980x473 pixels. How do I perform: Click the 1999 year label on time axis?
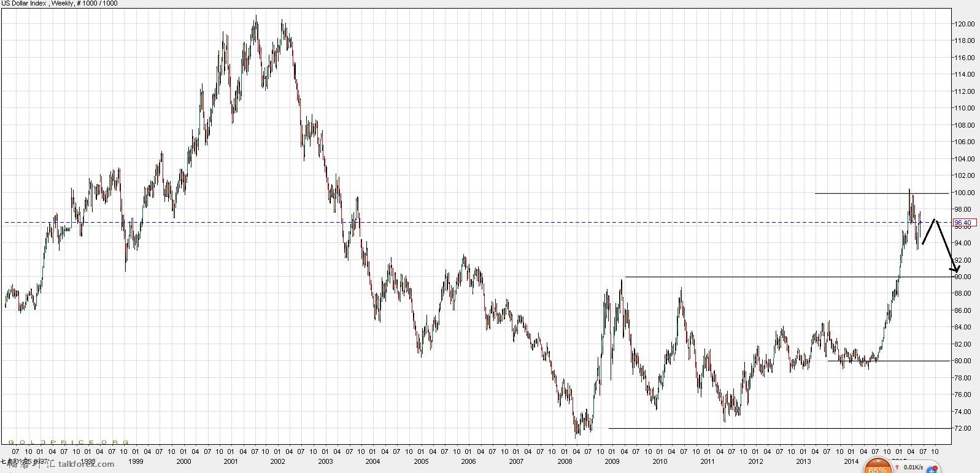pyautogui.click(x=136, y=461)
